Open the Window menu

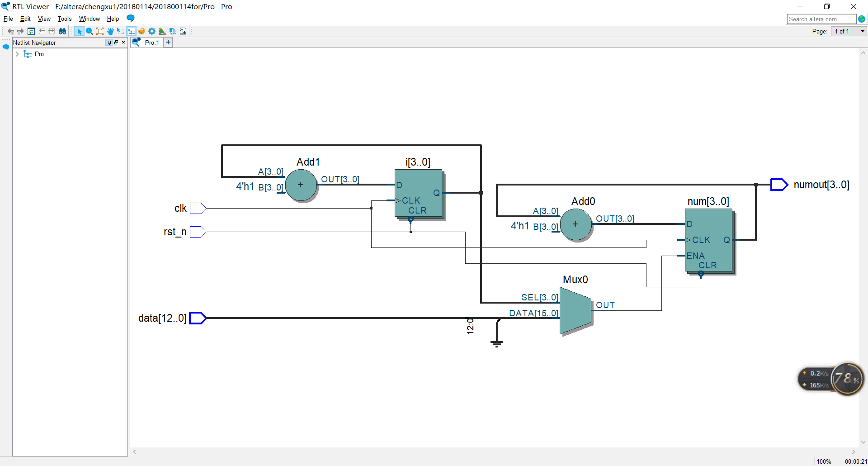pos(90,19)
